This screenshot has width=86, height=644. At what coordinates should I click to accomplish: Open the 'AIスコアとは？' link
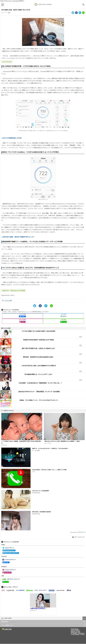[x=7, y=62]
